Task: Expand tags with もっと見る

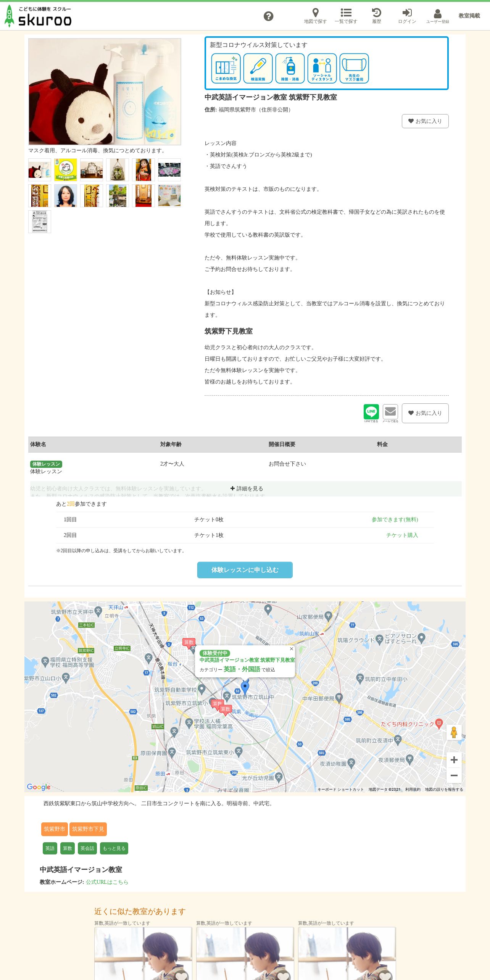Action: [114, 848]
